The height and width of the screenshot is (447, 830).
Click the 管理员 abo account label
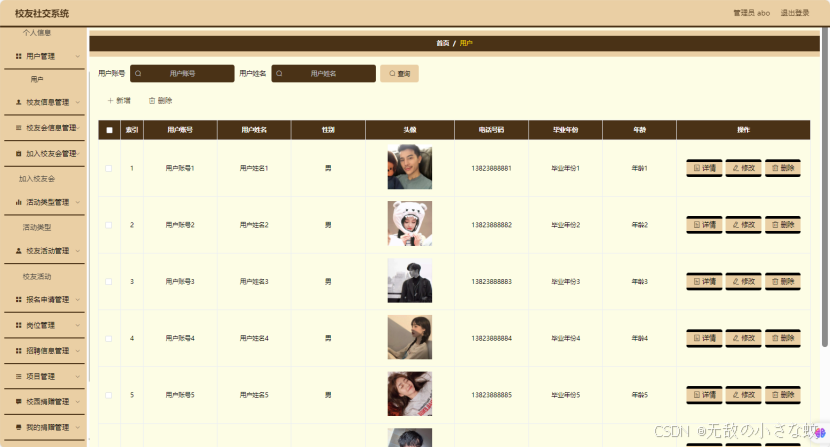pyautogui.click(x=751, y=13)
